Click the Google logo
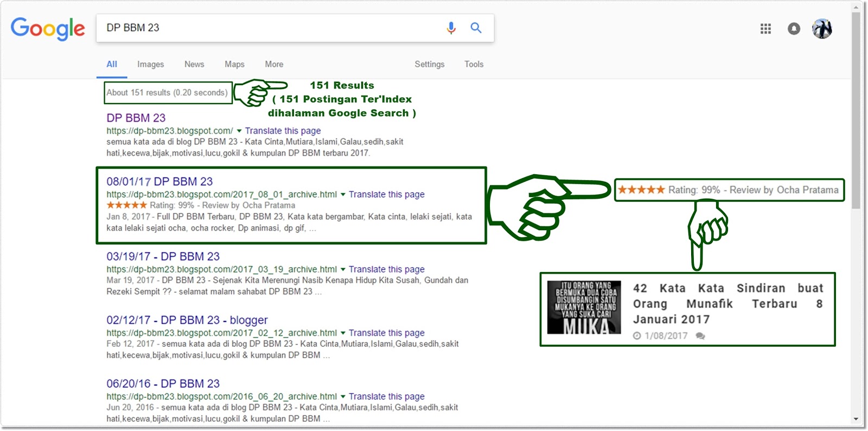The height and width of the screenshot is (431, 868). [x=48, y=28]
